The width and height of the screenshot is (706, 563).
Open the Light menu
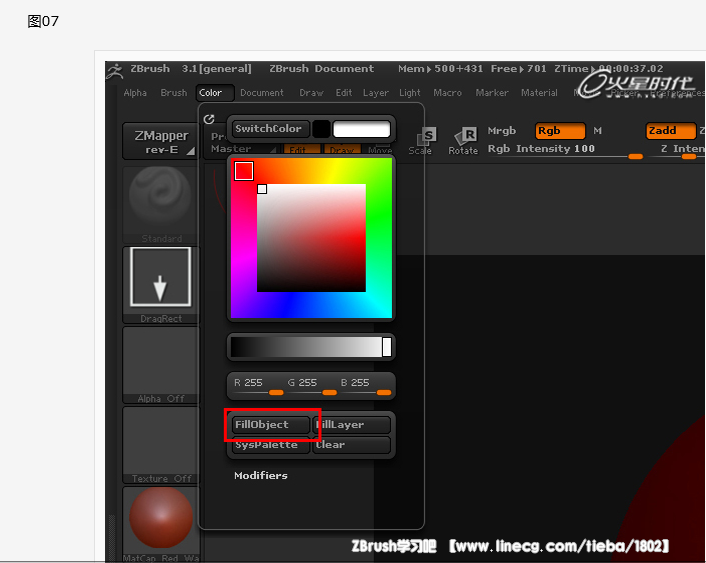coord(409,93)
